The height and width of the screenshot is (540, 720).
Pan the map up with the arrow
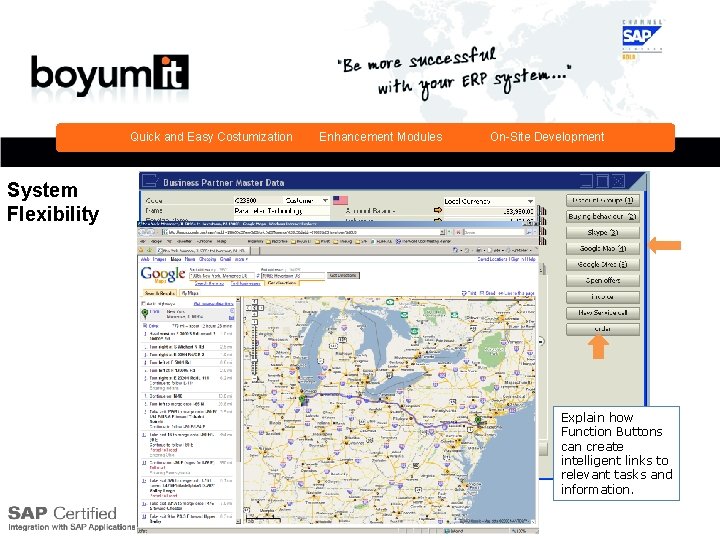pos(255,302)
